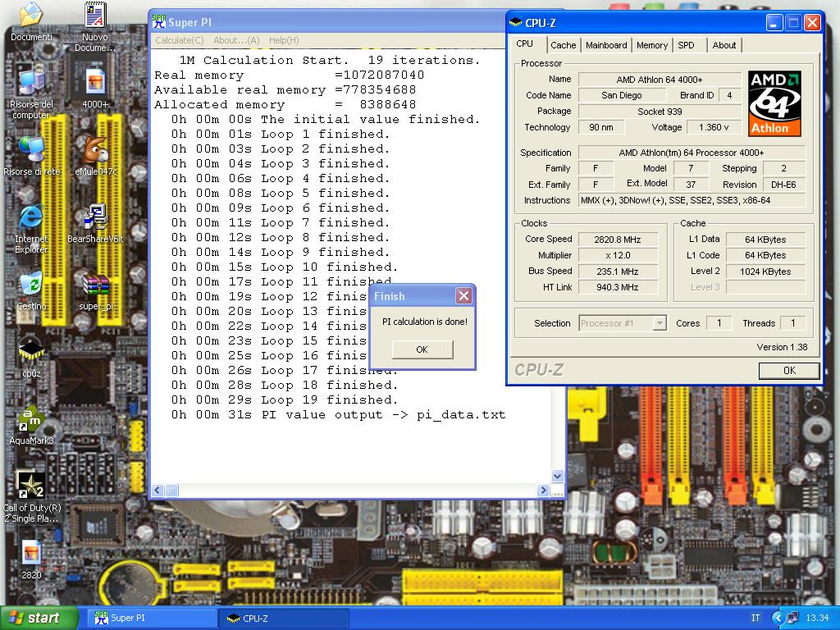Open the Documenti desktop folder icon
This screenshot has height=630, width=840.
(31, 16)
